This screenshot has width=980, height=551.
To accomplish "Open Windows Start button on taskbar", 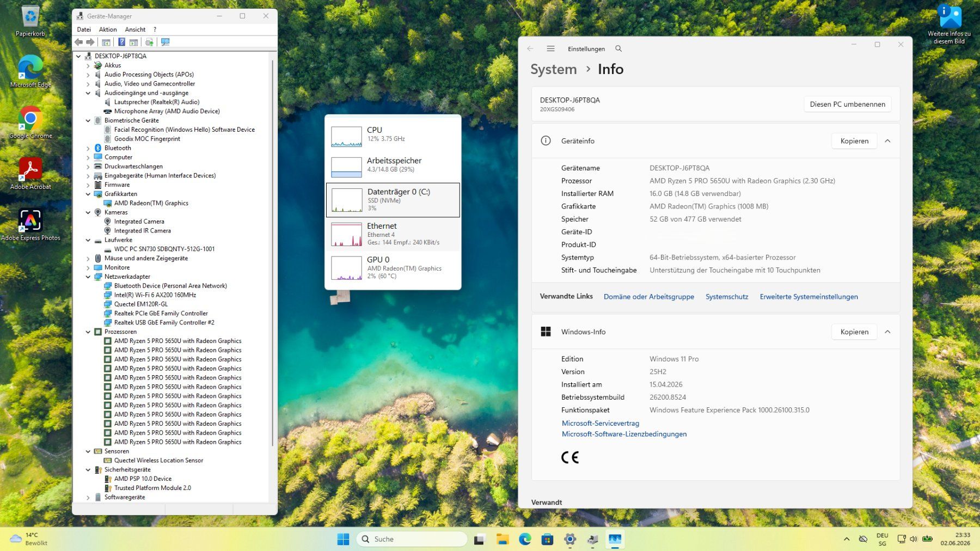I will point(343,539).
